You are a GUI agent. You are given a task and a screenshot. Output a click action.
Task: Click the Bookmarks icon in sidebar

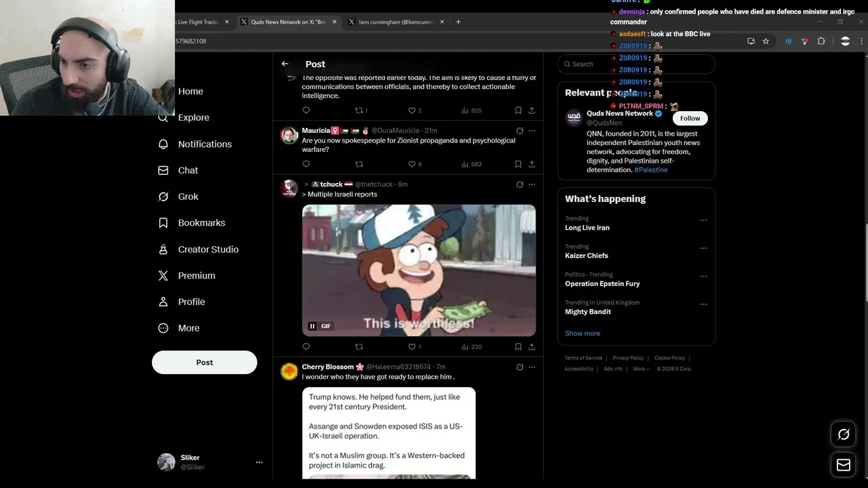coord(163,222)
